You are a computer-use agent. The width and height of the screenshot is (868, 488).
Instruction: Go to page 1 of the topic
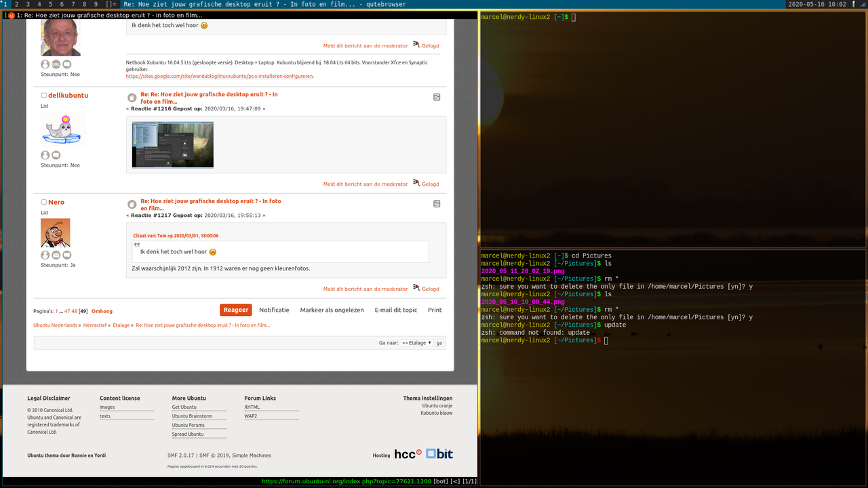tap(57, 311)
